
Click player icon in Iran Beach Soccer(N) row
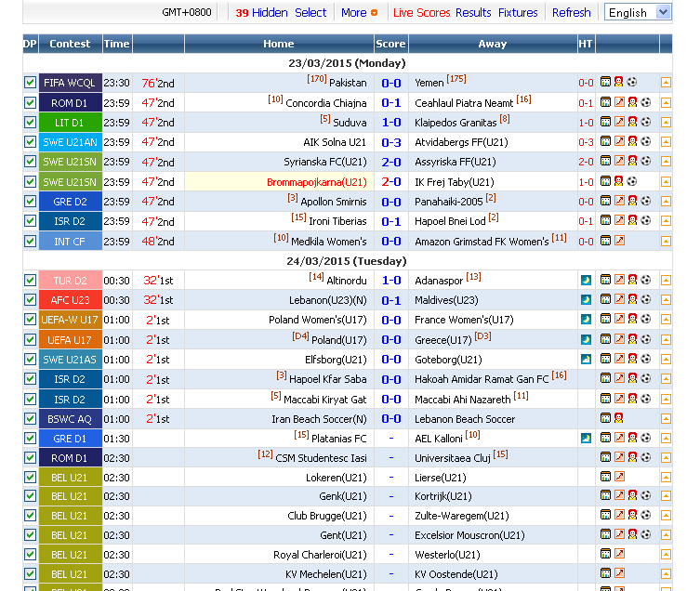[x=618, y=418]
